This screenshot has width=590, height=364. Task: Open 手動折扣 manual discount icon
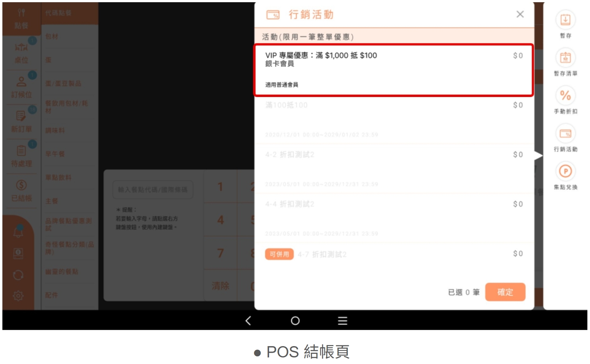tap(565, 96)
